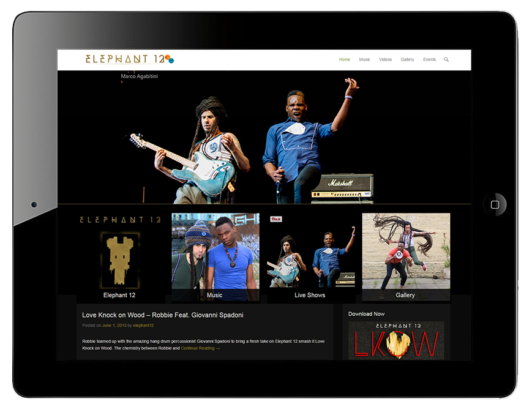Image resolution: width=532 pixels, height=410 pixels.
Task: Select Gallery in the top navigation
Action: click(x=407, y=59)
